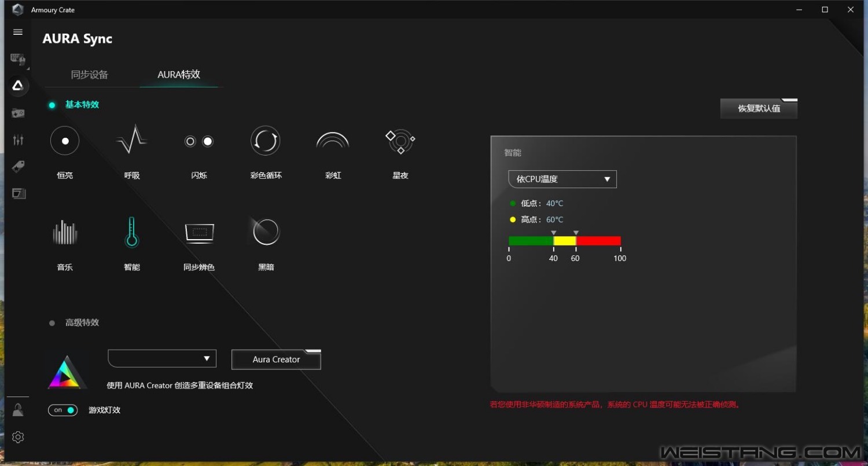The width and height of the screenshot is (868, 466).
Task: Toggle the 游戏灯效 on/off switch
Action: [63, 410]
